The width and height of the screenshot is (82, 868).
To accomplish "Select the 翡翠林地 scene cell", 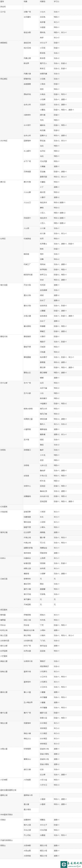I will click(31, 79).
